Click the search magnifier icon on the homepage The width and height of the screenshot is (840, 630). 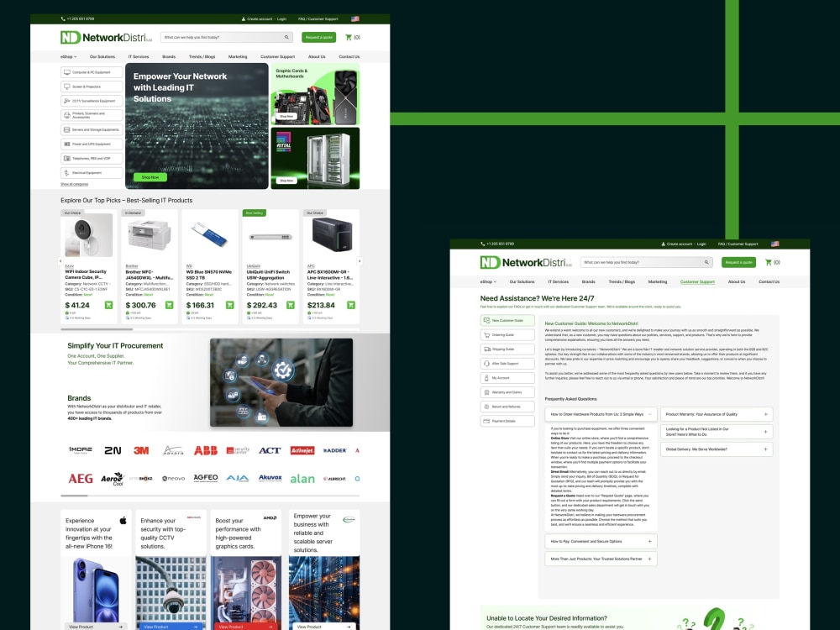click(x=286, y=38)
